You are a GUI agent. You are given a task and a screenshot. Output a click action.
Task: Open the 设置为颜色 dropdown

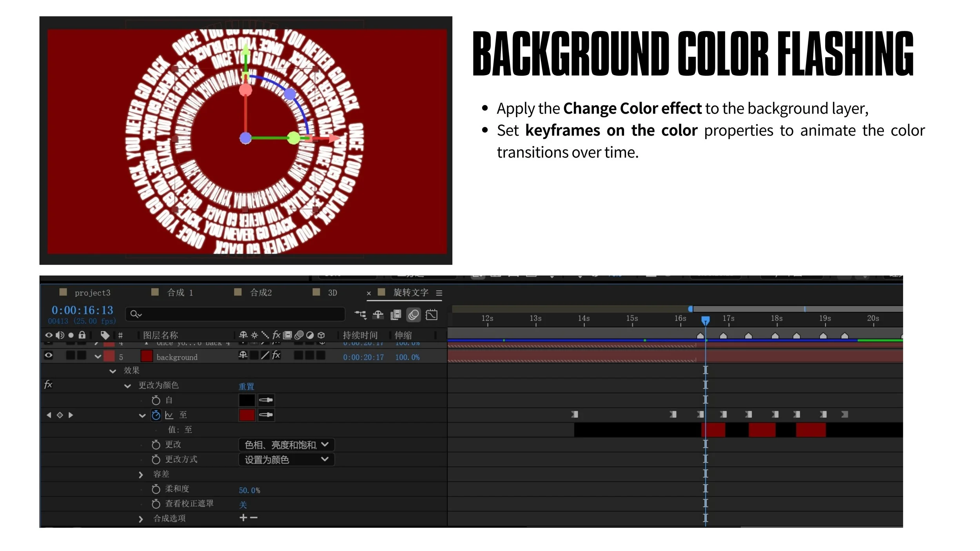[x=286, y=460]
